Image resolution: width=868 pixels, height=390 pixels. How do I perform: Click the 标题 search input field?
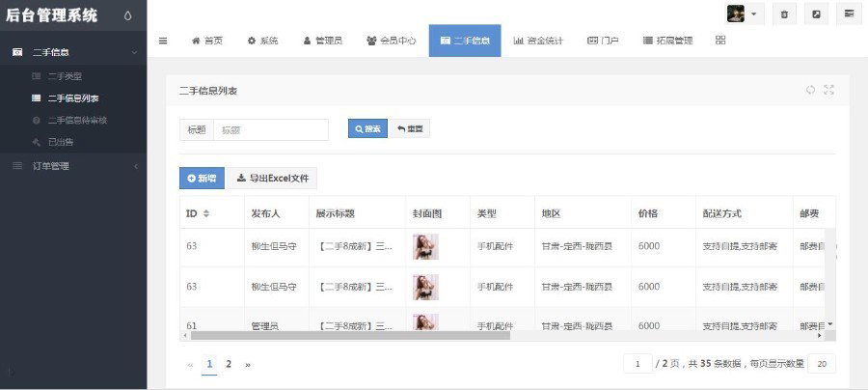pos(270,129)
